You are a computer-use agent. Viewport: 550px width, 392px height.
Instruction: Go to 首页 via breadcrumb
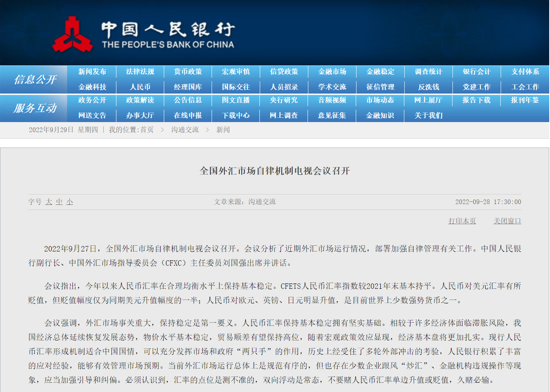point(147,130)
